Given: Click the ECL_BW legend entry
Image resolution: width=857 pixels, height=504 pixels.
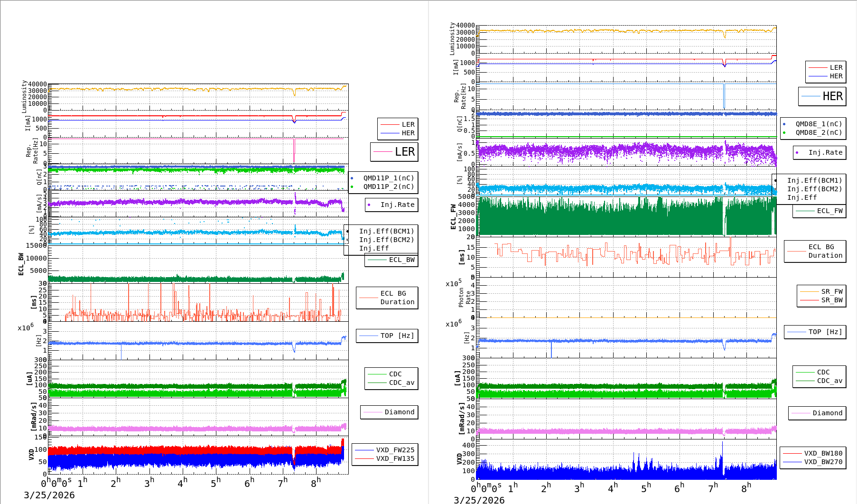Looking at the screenshot, I should click(x=401, y=260).
